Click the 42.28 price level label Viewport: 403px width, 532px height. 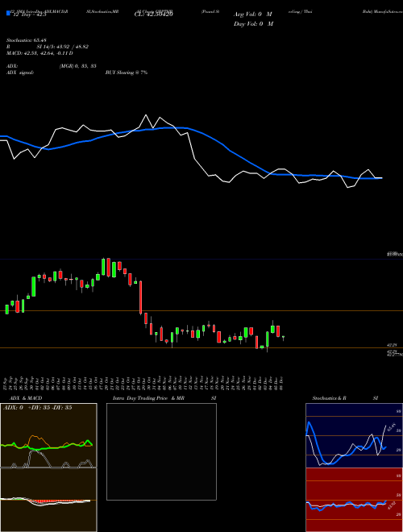pyautogui.click(x=393, y=345)
